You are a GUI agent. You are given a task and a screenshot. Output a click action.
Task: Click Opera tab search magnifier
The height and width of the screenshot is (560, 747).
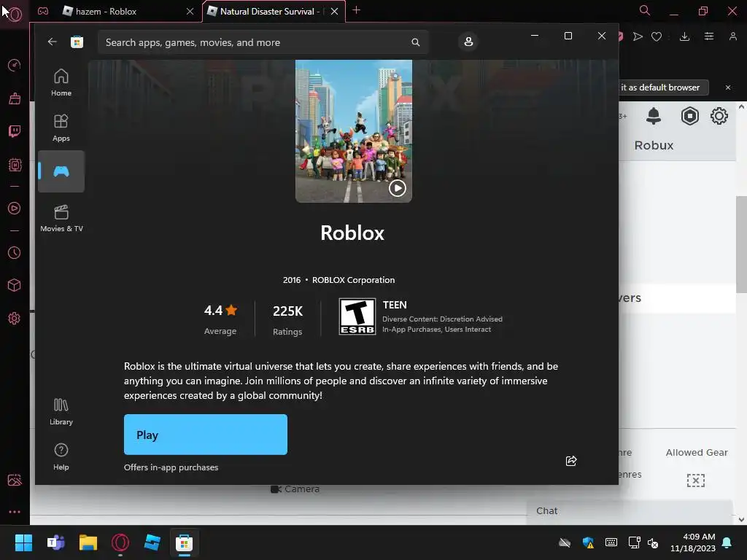point(645,10)
